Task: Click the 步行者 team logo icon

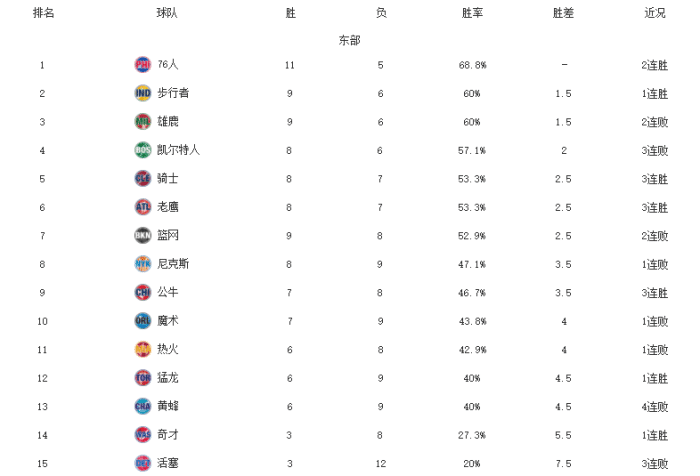Action: 142,93
